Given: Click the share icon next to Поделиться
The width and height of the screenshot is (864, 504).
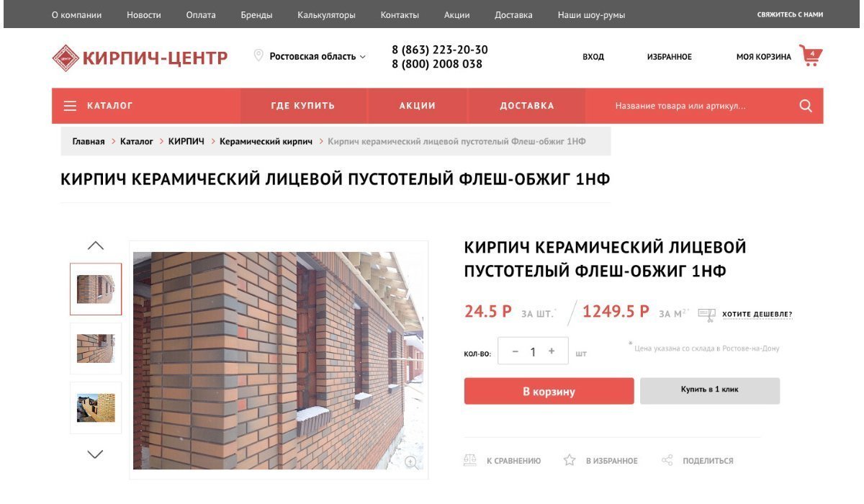Looking at the screenshot, I should click(x=667, y=460).
